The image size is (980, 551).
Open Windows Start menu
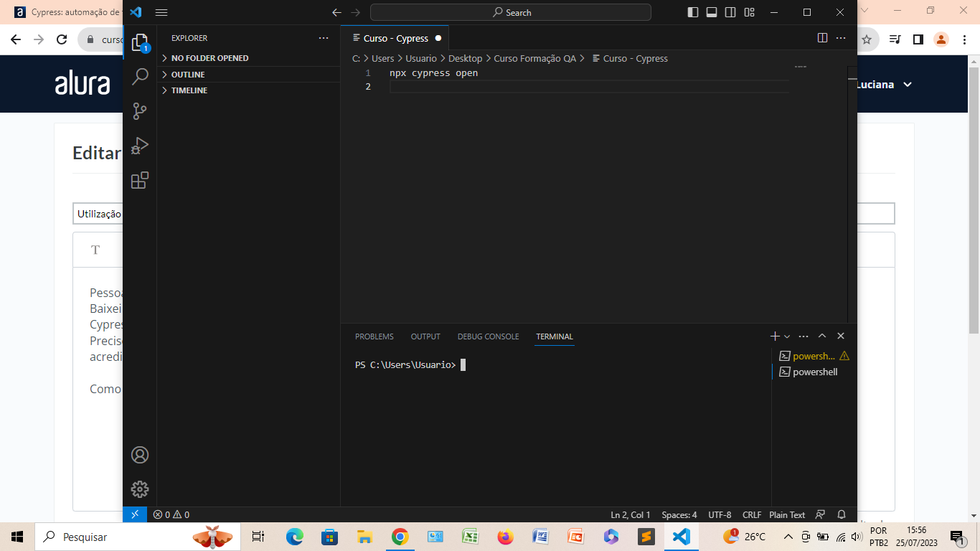[x=17, y=537]
